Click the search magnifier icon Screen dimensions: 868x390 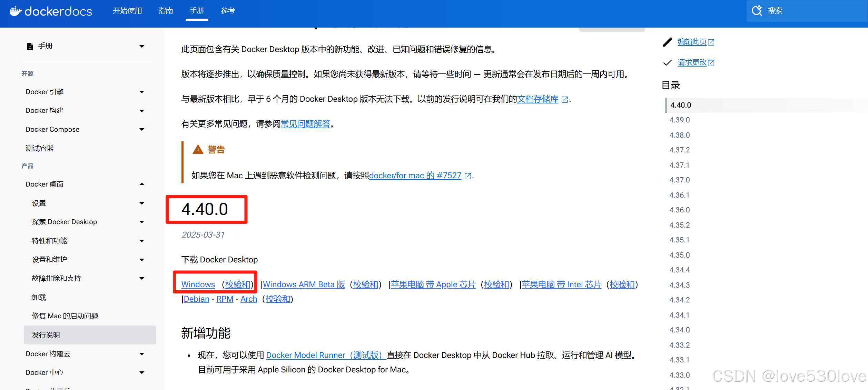(x=757, y=11)
